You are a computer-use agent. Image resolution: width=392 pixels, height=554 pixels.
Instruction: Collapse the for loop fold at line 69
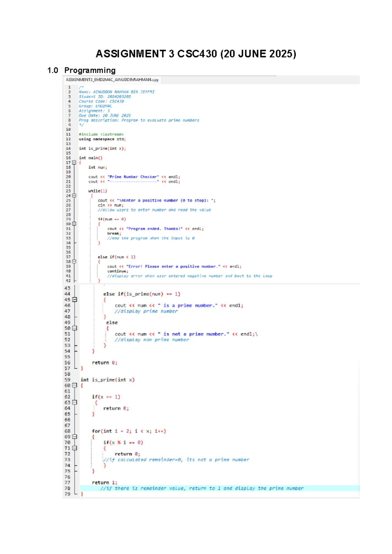coord(75,437)
